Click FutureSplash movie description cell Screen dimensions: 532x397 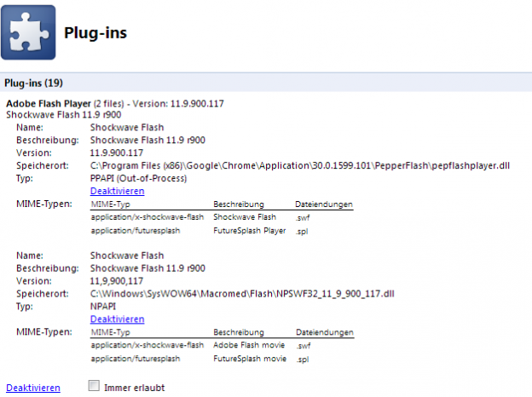pyautogui.click(x=250, y=359)
